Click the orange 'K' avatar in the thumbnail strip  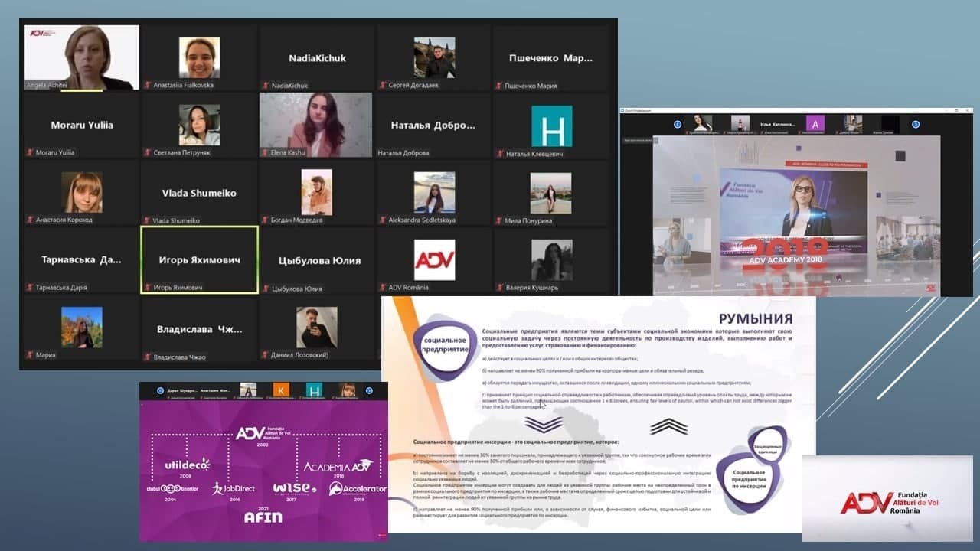(x=280, y=390)
